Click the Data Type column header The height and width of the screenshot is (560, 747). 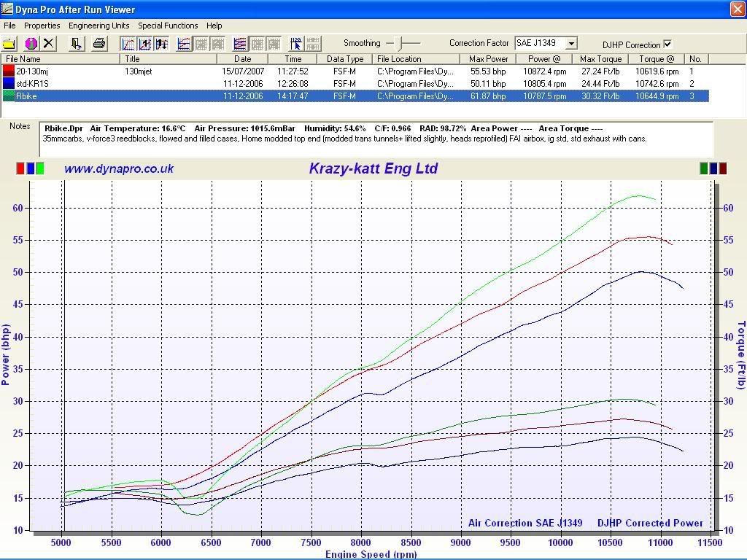[345, 59]
